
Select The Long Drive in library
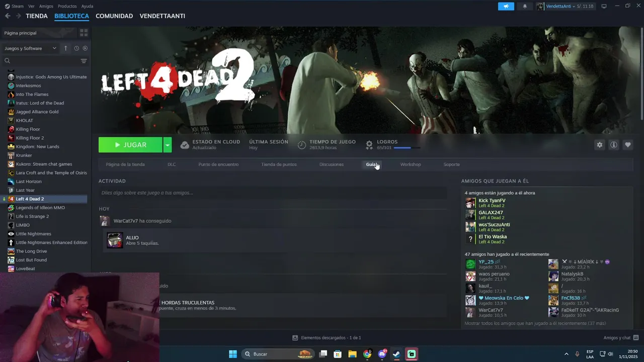coord(31,251)
